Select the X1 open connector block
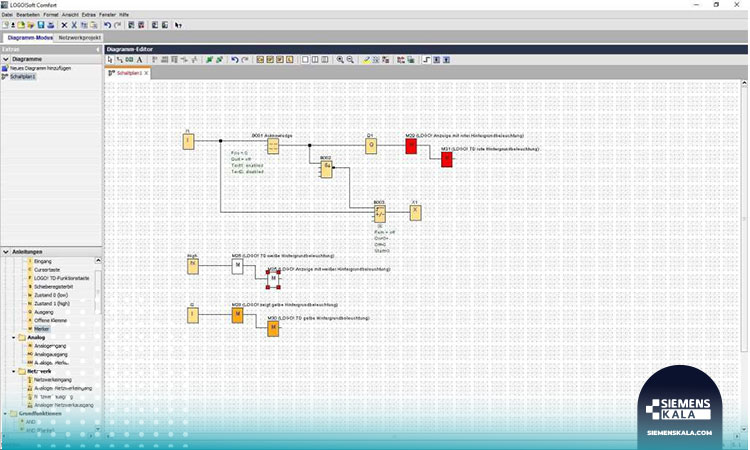The image size is (750, 450). click(415, 212)
